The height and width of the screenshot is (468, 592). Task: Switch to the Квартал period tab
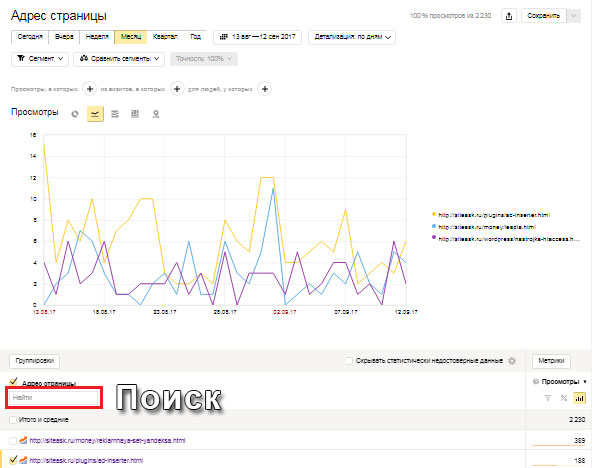coord(165,37)
